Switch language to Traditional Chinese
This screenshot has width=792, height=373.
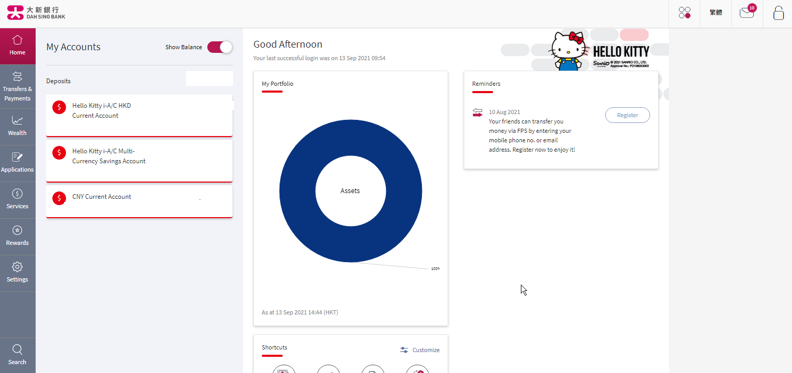click(x=715, y=13)
